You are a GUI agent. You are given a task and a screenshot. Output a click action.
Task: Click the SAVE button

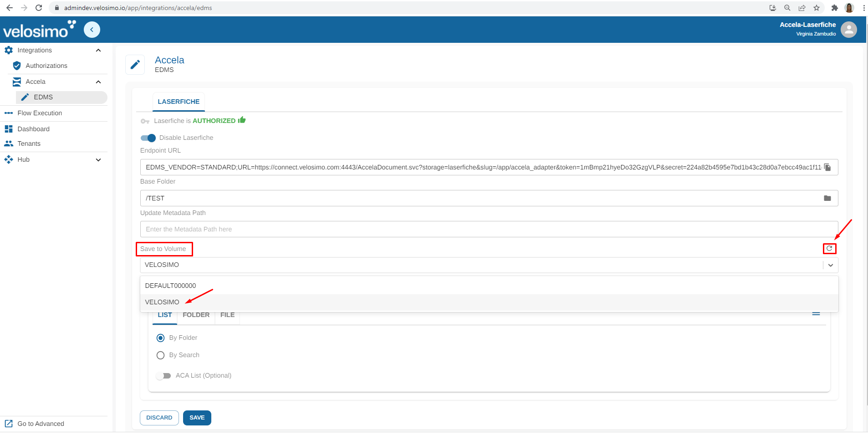click(197, 418)
